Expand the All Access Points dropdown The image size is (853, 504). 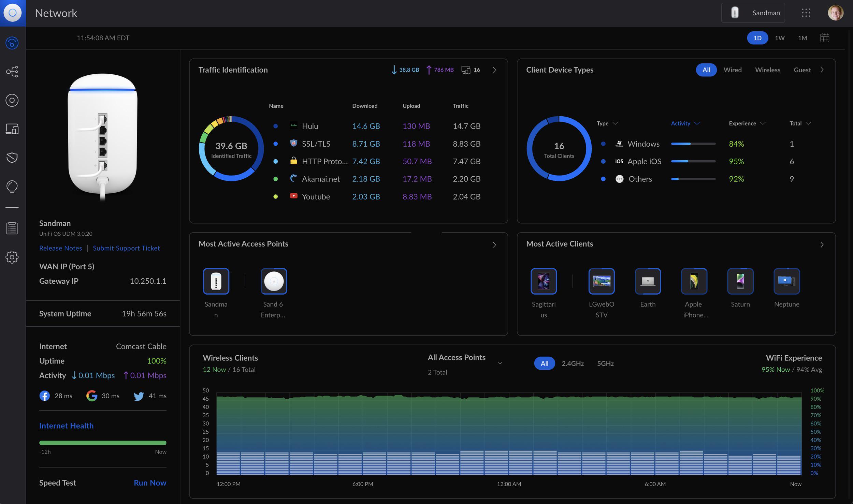tap(500, 364)
